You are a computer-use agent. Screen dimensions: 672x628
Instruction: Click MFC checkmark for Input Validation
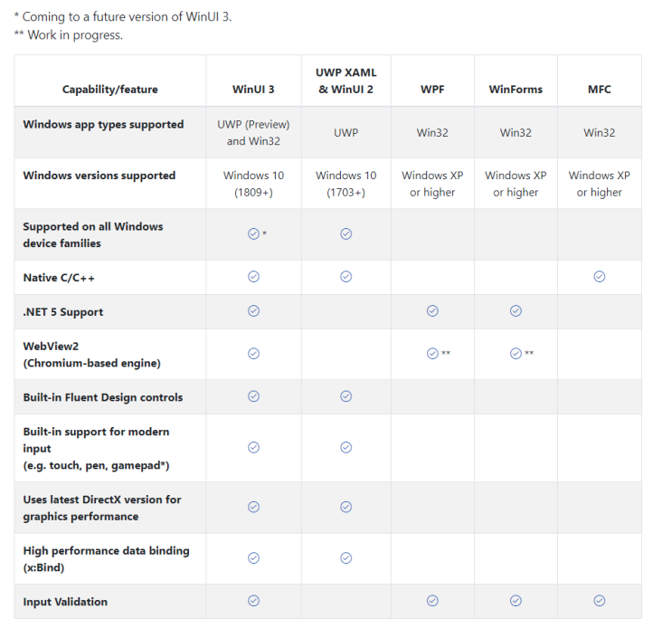599,600
